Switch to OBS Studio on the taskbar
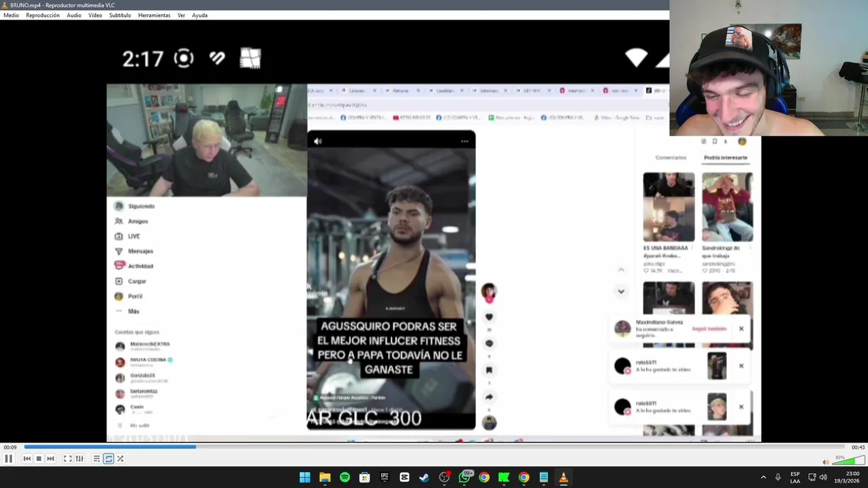This screenshot has height=488, width=868. point(444,477)
